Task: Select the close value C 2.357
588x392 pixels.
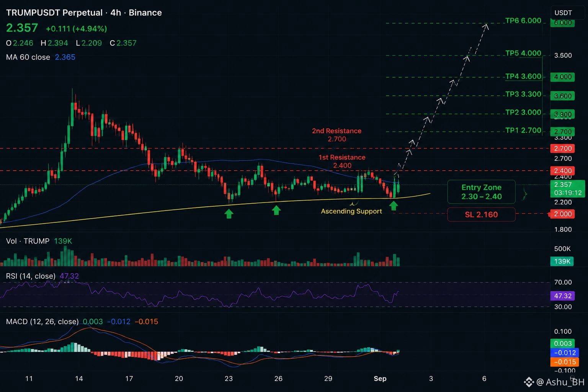Action: tap(123, 43)
